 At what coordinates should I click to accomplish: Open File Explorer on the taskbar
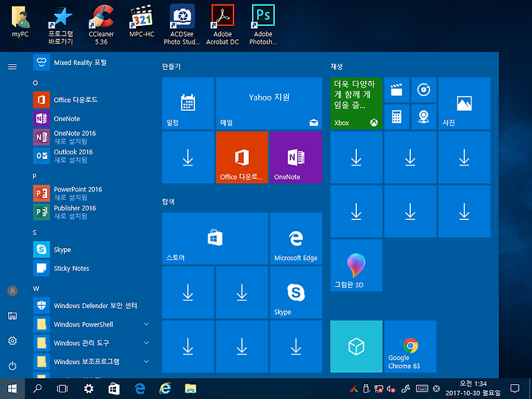[x=191, y=389]
